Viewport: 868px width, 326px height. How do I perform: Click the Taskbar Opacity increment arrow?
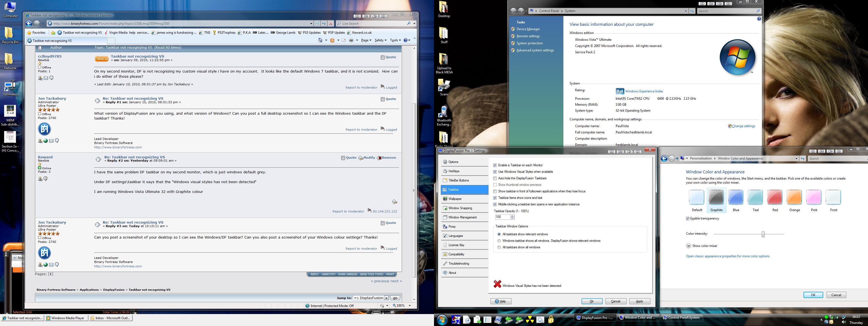512,216
